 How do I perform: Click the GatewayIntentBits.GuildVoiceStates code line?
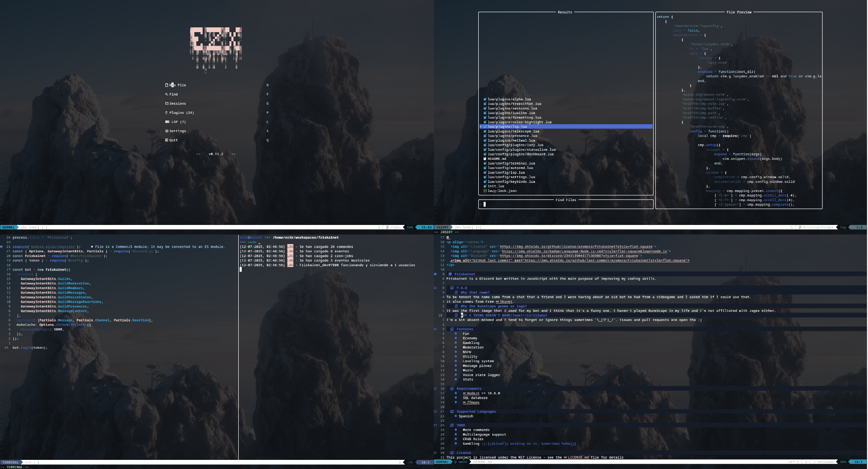click(x=56, y=297)
